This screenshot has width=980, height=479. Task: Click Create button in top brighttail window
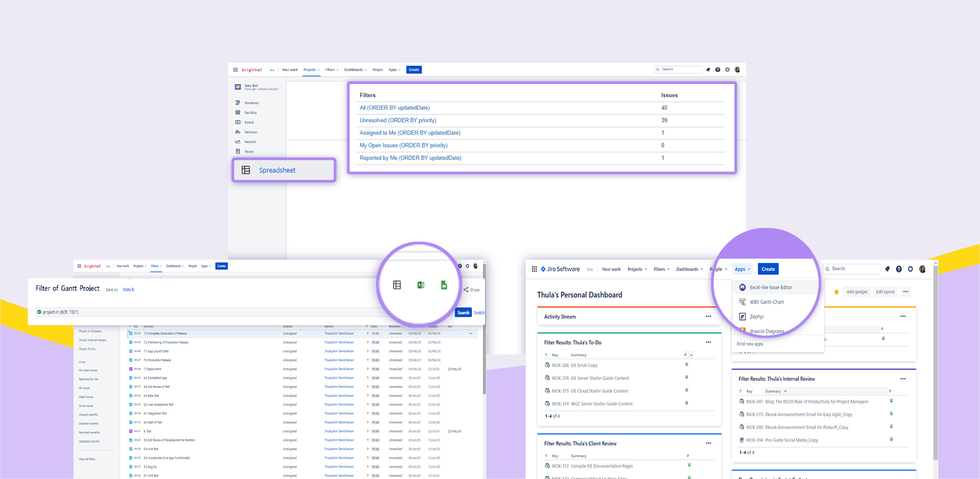(x=414, y=70)
